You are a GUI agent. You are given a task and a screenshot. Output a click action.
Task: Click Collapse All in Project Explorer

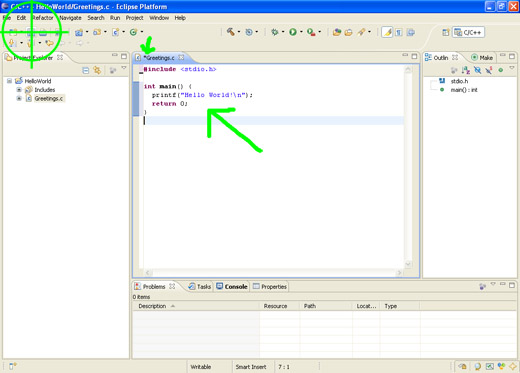[x=86, y=70]
